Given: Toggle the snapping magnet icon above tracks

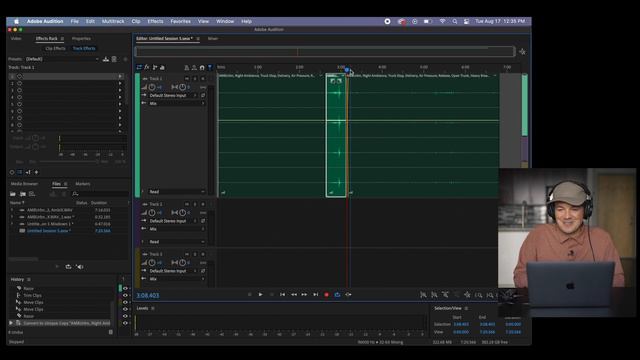Looking at the screenshot, I should [202, 67].
